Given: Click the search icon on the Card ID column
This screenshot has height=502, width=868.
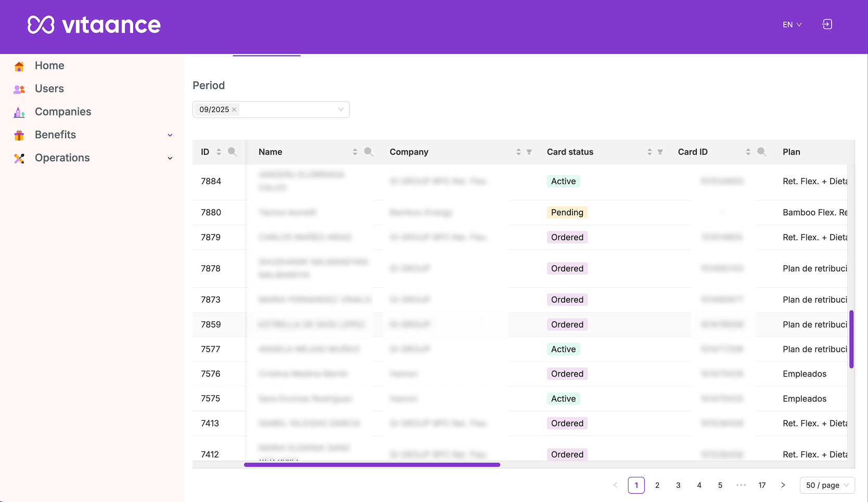Looking at the screenshot, I should (762, 151).
